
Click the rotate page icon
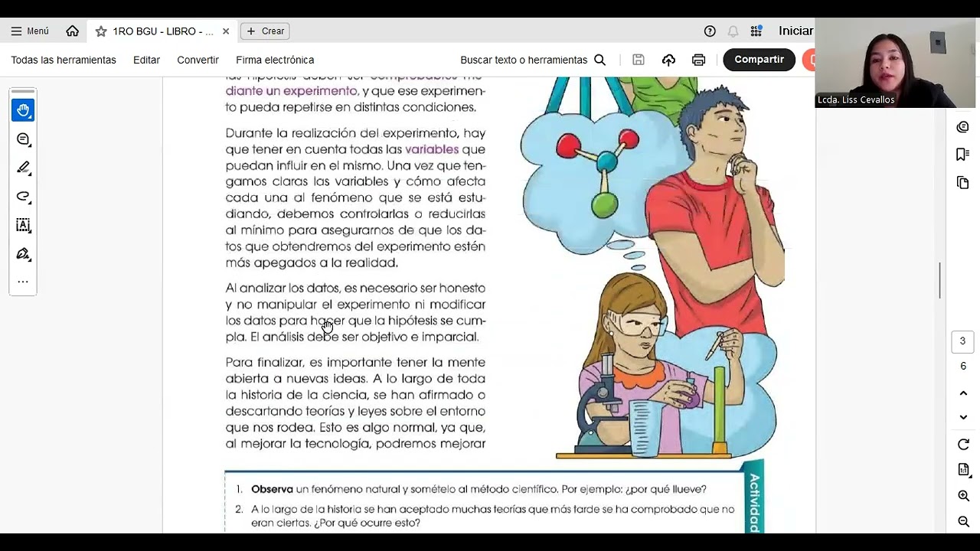tap(963, 445)
